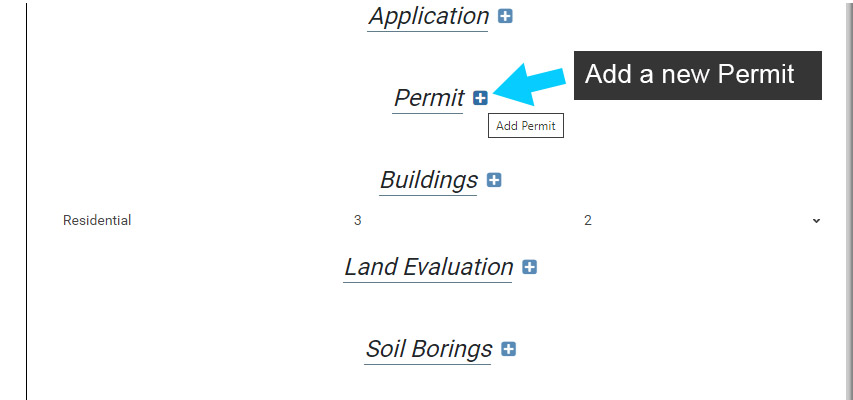This screenshot has width=853, height=400.
Task: Click the Add Permit tooltip
Action: 526,126
